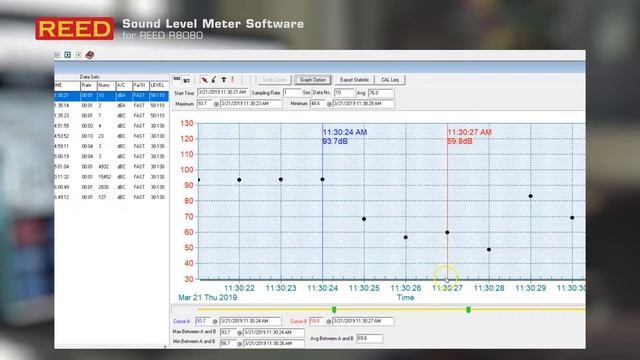Click the data point at 11:30:25

[x=364, y=219]
